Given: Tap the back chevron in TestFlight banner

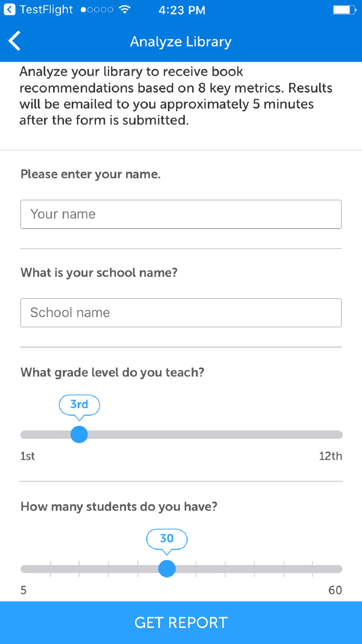Looking at the screenshot, I should tap(10, 10).
